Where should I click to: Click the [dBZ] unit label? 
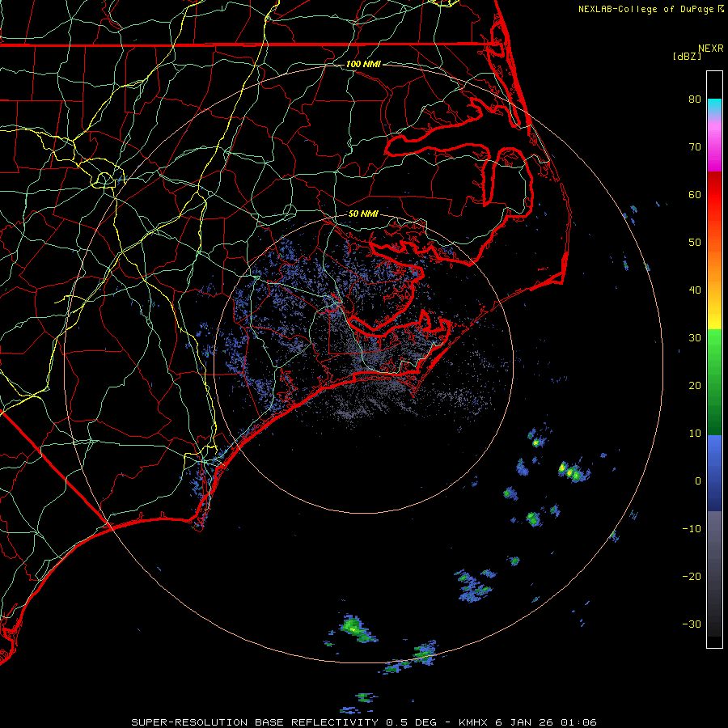(x=687, y=56)
